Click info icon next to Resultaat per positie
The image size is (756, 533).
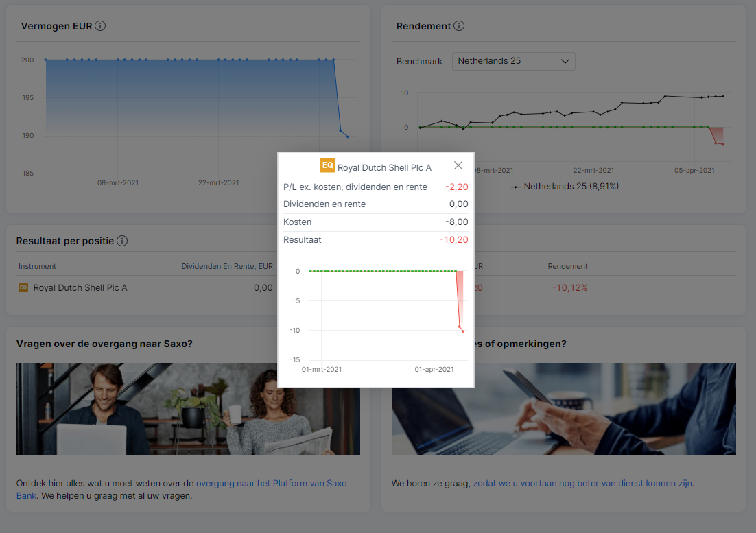click(x=123, y=241)
